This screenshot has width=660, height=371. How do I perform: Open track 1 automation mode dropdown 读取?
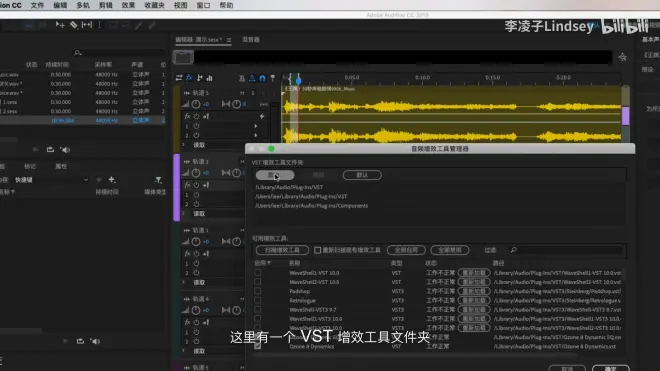pos(199,145)
